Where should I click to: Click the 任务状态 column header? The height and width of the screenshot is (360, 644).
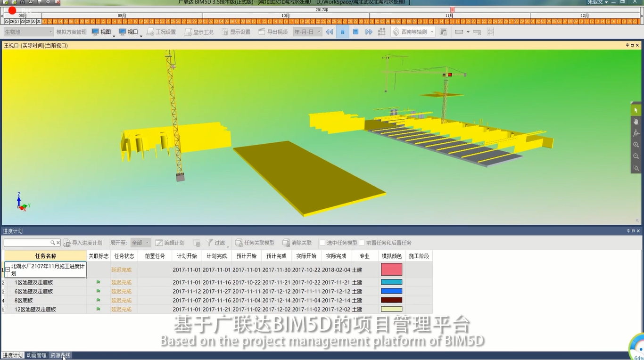pyautogui.click(x=124, y=256)
